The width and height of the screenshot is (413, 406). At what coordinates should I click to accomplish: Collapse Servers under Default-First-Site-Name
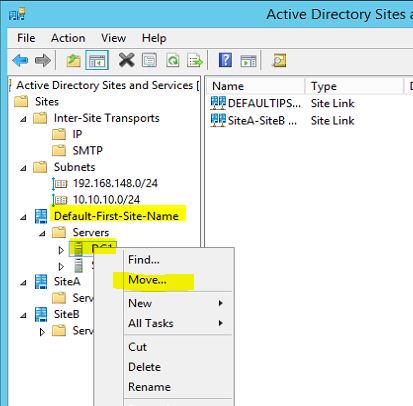pyautogui.click(x=42, y=234)
